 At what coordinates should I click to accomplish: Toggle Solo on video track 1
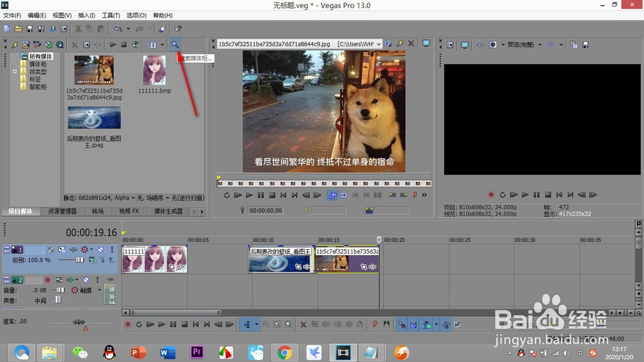pyautogui.click(x=111, y=249)
